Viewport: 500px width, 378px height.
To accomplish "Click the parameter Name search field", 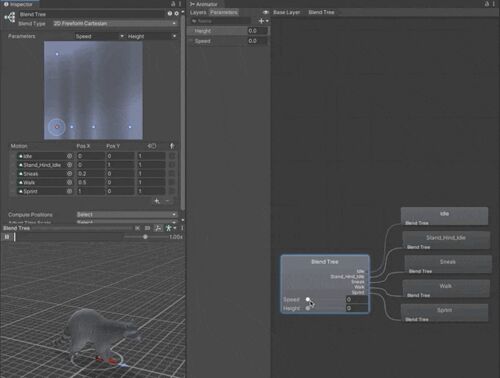I will pos(221,21).
